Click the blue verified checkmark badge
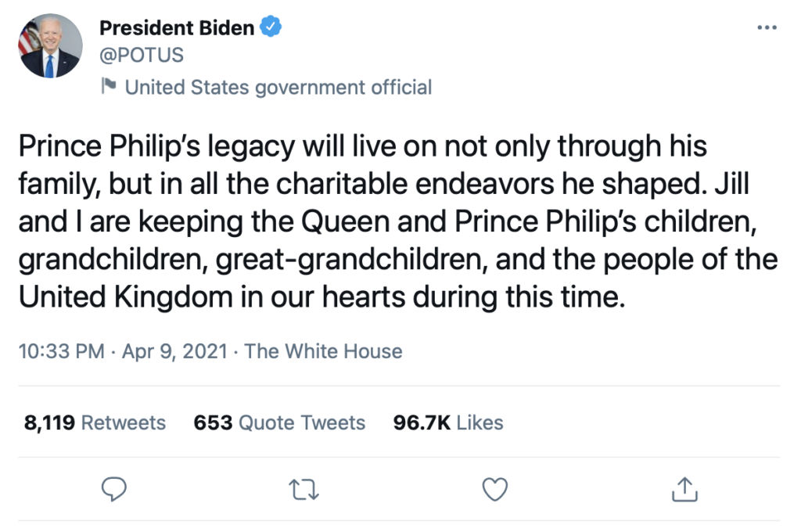The image size is (801, 532). pyautogui.click(x=271, y=27)
